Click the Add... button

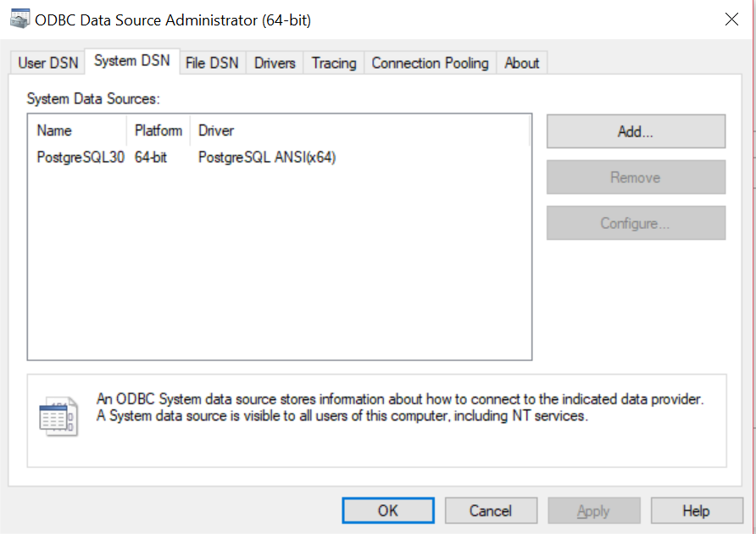tap(636, 131)
